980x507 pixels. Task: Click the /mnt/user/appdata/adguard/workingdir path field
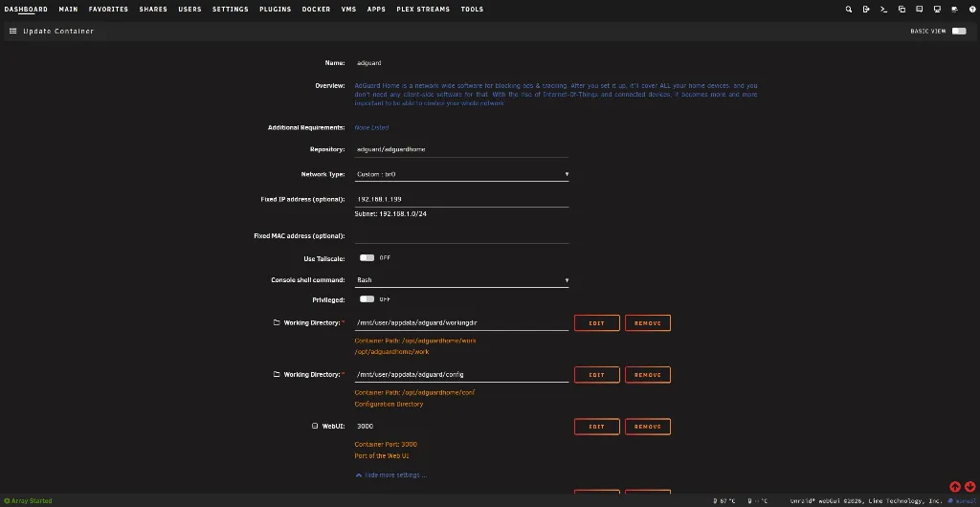(461, 322)
